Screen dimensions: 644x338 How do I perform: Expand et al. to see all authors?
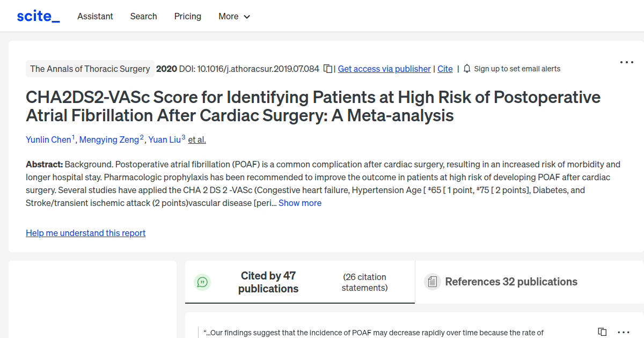pos(197,139)
